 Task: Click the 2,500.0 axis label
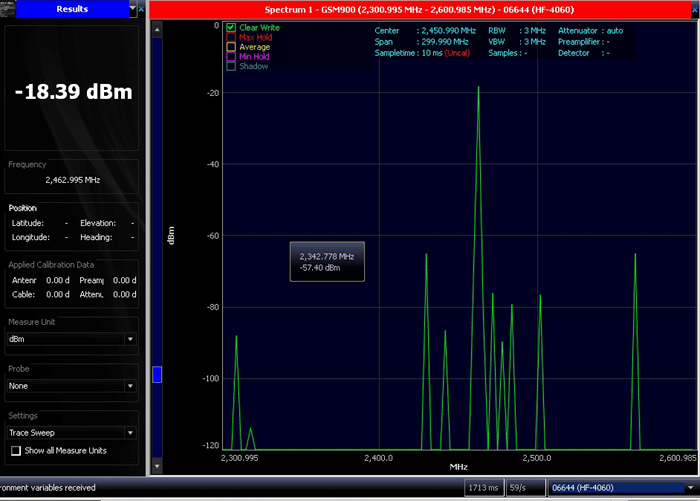click(537, 458)
